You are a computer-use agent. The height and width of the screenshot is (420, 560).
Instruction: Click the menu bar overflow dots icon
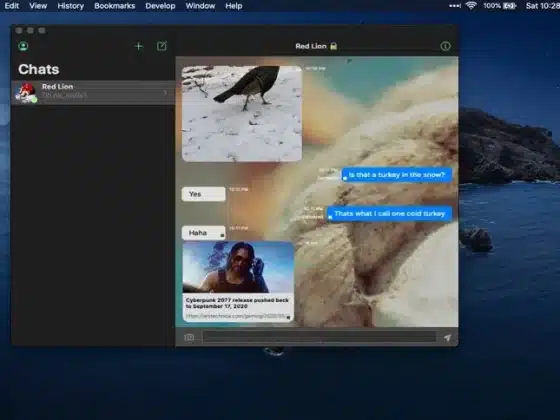[455, 6]
